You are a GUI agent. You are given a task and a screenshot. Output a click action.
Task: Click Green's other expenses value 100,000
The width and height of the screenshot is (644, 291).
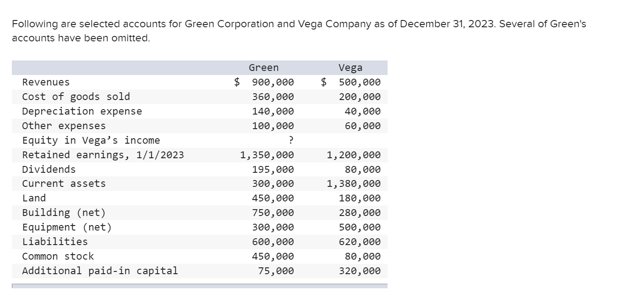(x=273, y=126)
